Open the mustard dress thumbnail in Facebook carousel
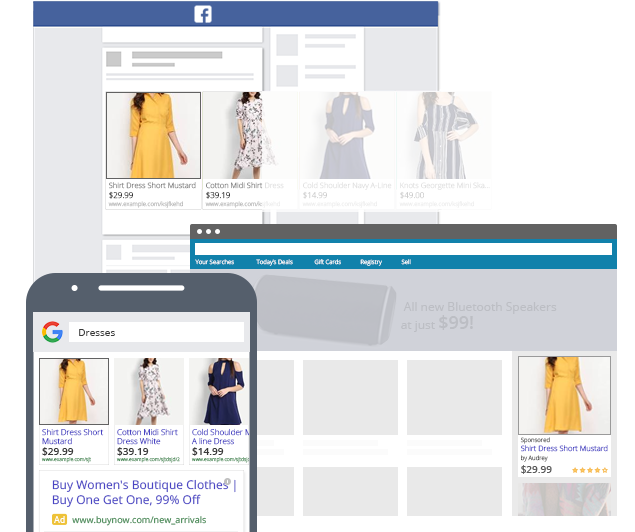The image size is (635, 532). (x=153, y=135)
